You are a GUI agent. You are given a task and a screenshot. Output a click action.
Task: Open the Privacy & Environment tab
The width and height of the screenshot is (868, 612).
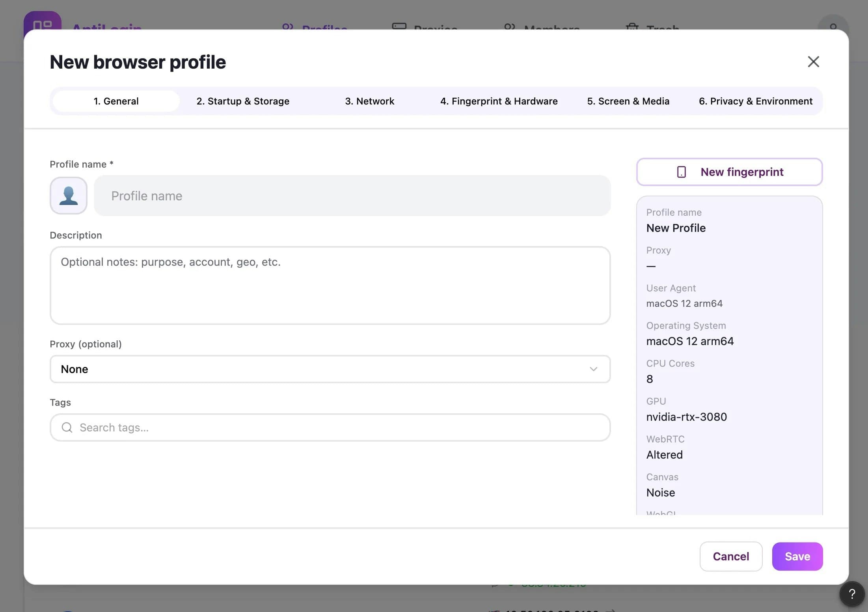756,101
